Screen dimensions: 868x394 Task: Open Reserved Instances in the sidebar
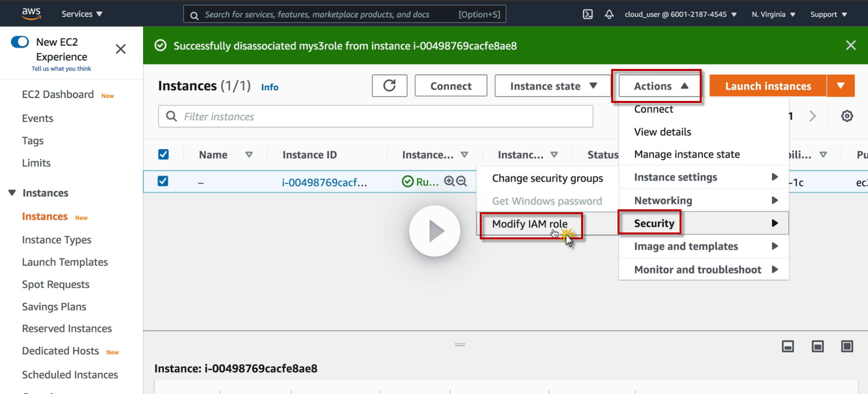(x=67, y=328)
